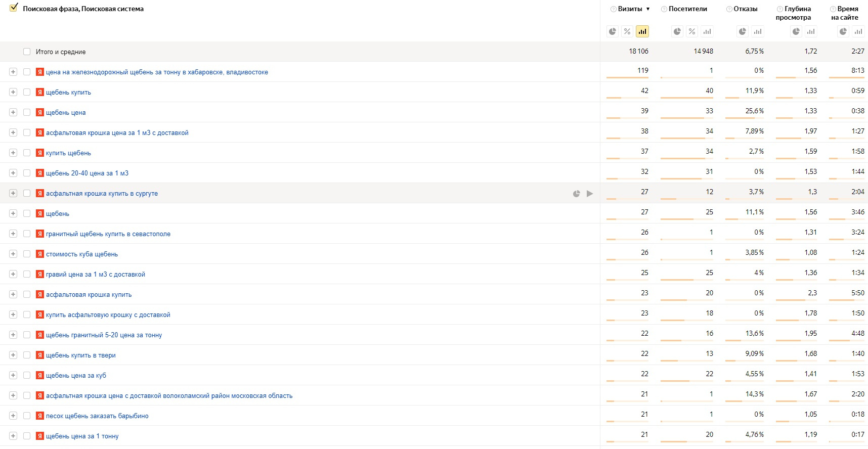Open асфальтовая крошка купить phrase link
The width and height of the screenshot is (868, 449).
tap(89, 295)
